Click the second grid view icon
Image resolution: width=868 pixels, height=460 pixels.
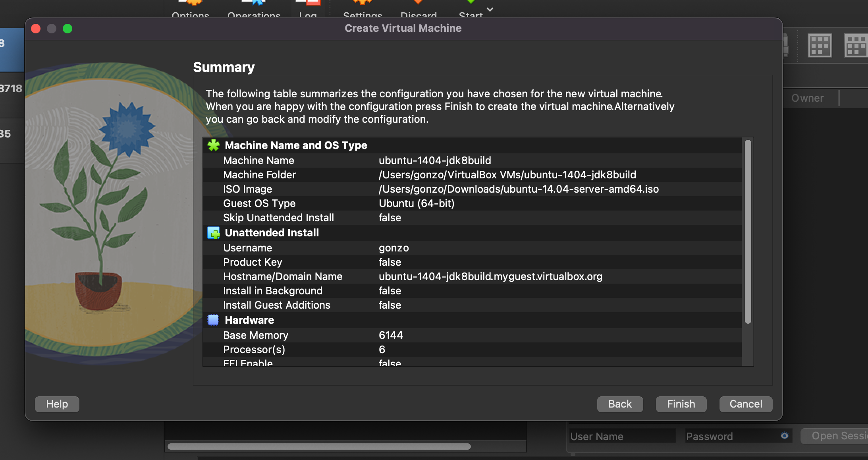pos(856,46)
